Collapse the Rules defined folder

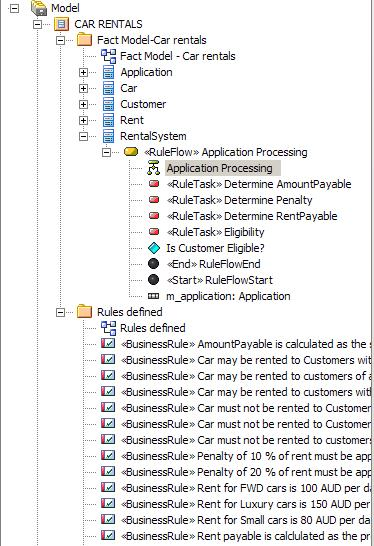[61, 312]
